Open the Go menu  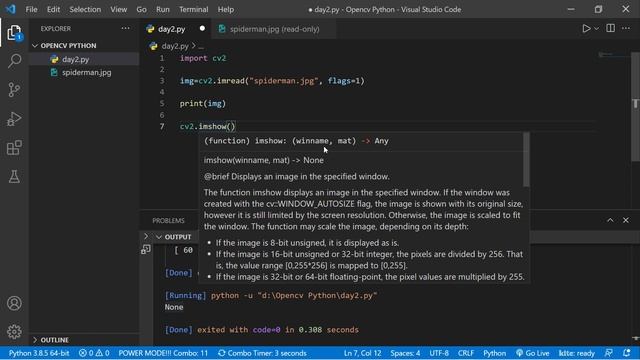pos(141,9)
